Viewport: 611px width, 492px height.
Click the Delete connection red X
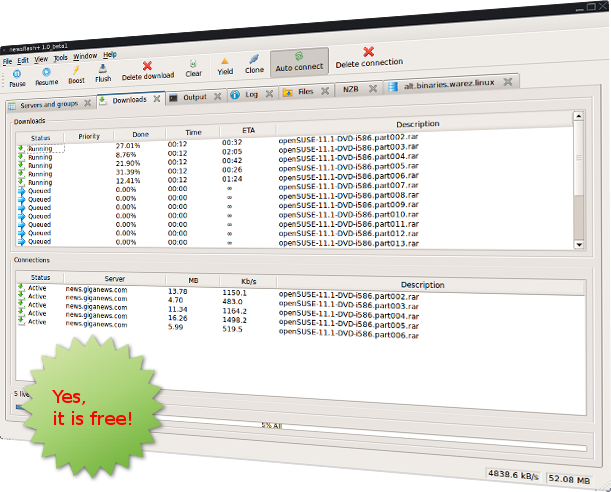(369, 51)
